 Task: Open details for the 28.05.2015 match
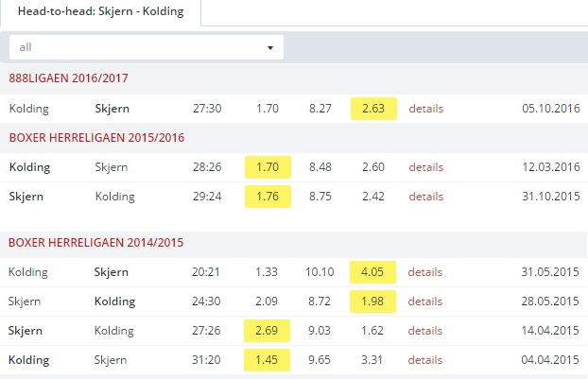(x=425, y=301)
